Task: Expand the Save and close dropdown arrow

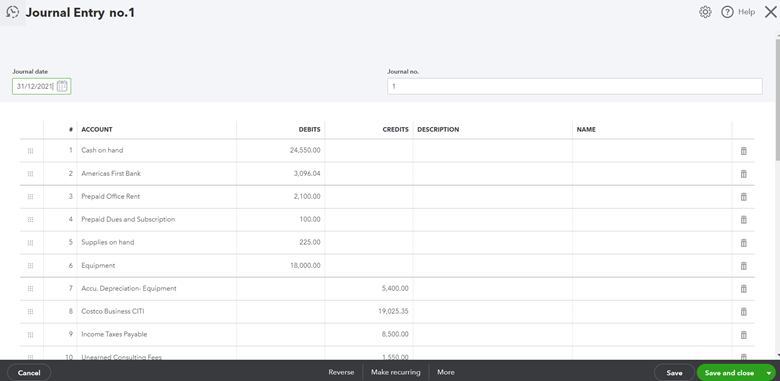Action: click(x=769, y=373)
